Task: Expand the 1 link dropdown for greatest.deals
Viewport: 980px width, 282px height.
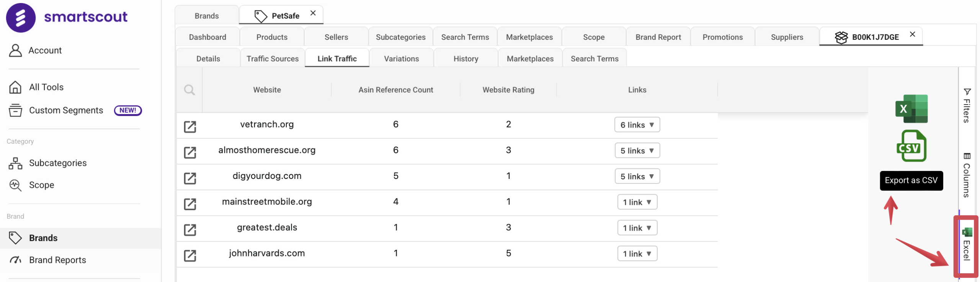Action: pyautogui.click(x=637, y=228)
